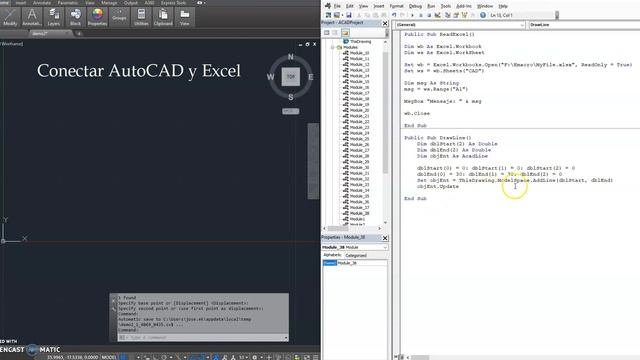Click the S compass direction on the ViewCube
This screenshot has width=640, height=360.
point(291,97)
